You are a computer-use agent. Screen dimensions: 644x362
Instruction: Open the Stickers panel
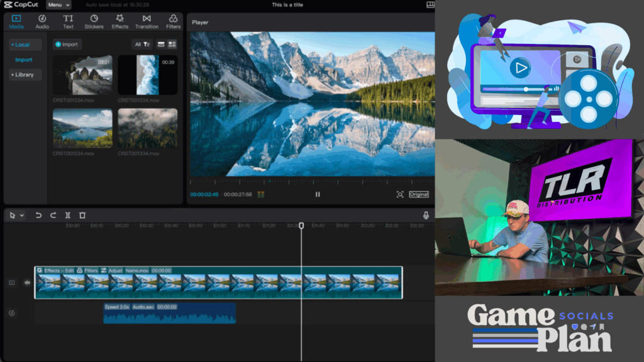[x=94, y=22]
